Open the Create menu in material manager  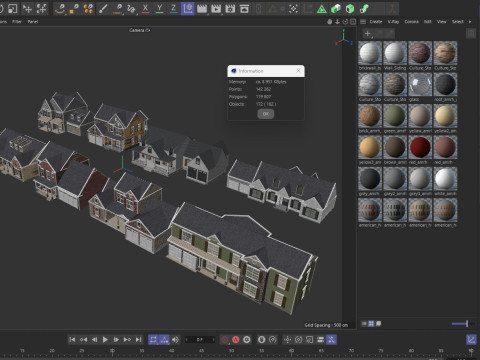[x=376, y=22]
